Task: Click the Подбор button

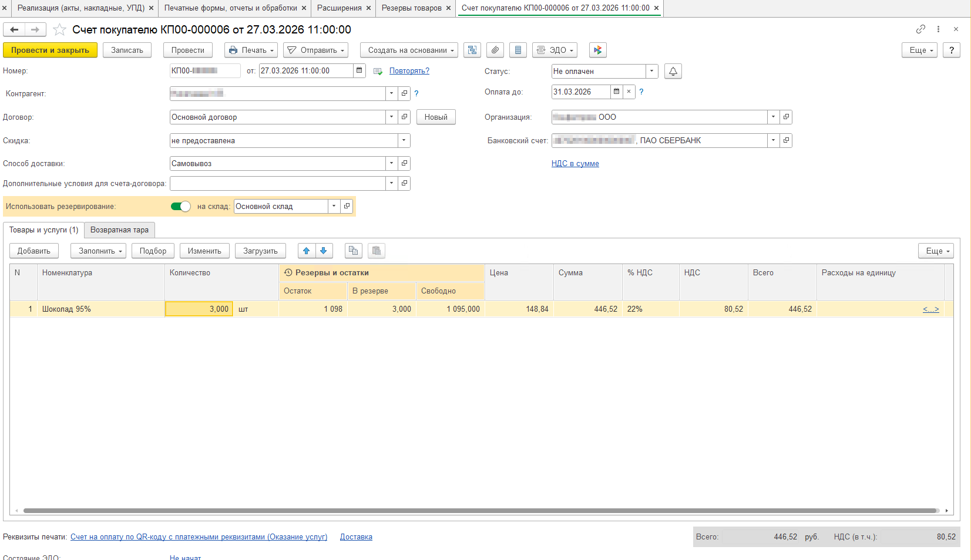Action: pyautogui.click(x=153, y=251)
